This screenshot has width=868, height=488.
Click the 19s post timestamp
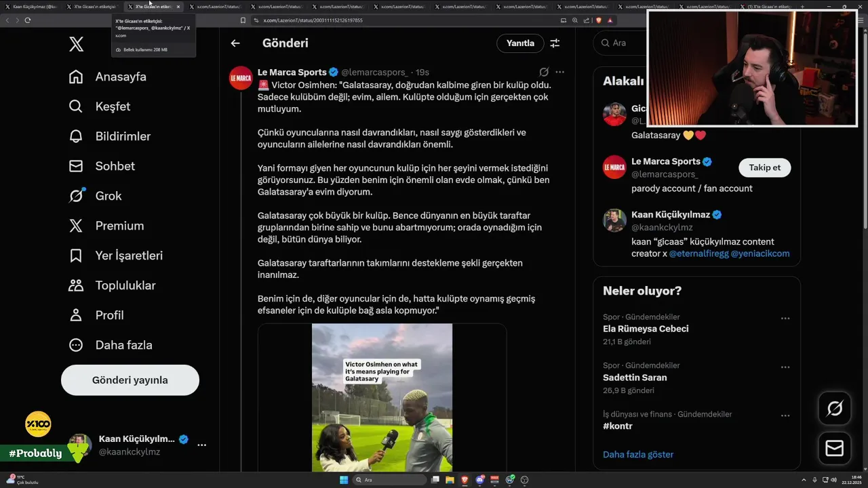[x=422, y=72]
